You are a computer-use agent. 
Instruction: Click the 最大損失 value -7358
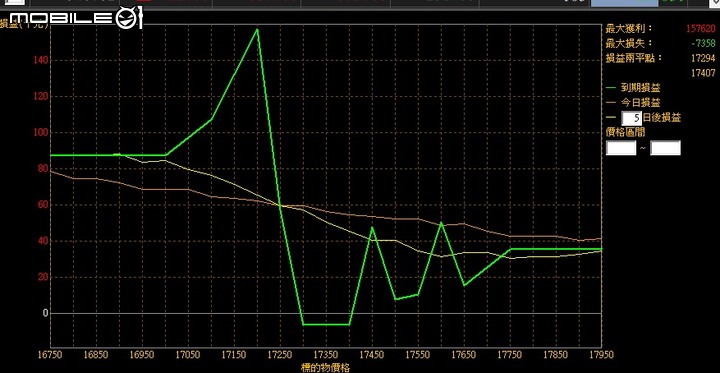pos(703,43)
